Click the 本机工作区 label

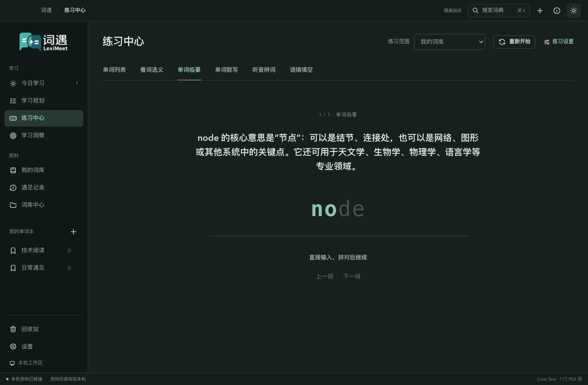pos(30,363)
